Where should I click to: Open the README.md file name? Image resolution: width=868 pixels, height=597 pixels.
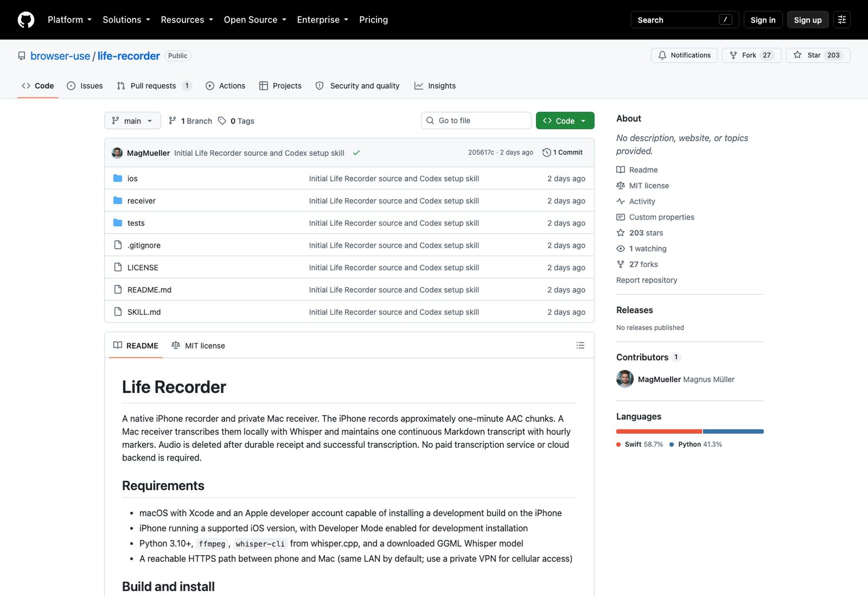(149, 290)
